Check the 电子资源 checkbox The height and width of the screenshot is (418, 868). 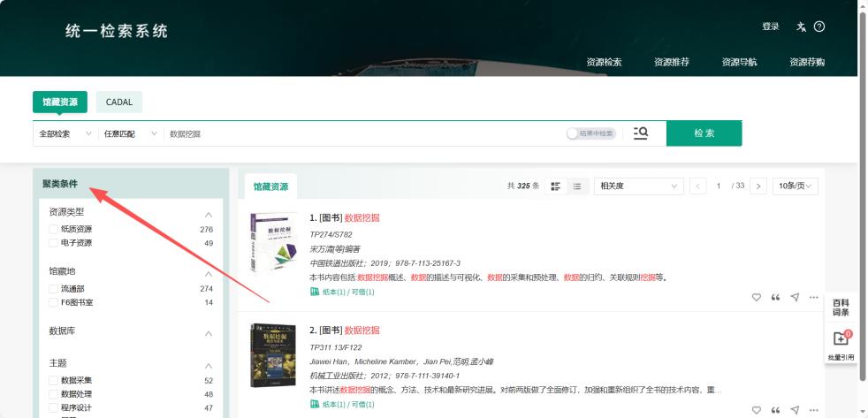54,243
